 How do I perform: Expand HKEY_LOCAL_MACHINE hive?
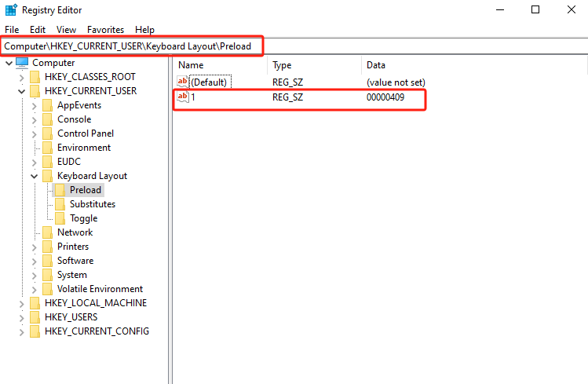[22, 304]
